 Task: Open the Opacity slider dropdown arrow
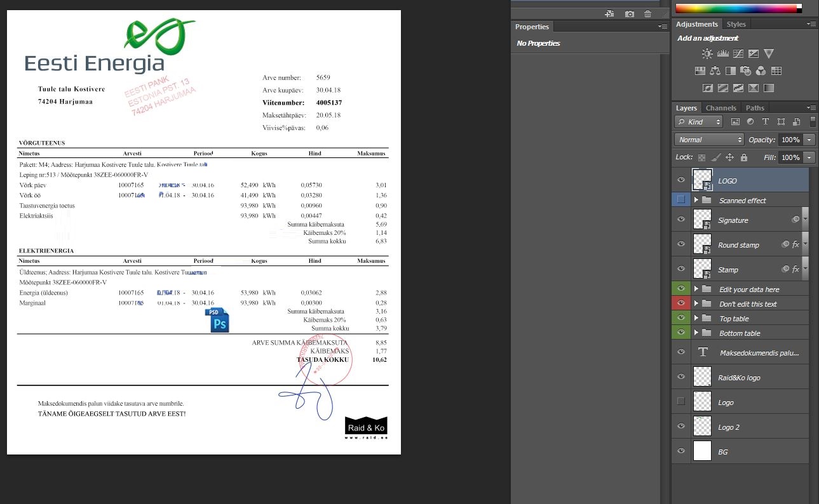tap(809, 140)
